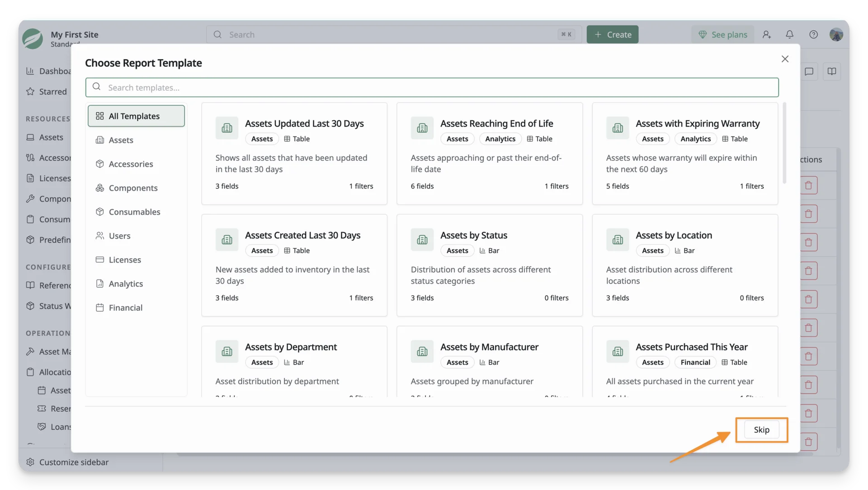Filter templates by Licenses category
868x490 pixels.
click(x=136, y=259)
